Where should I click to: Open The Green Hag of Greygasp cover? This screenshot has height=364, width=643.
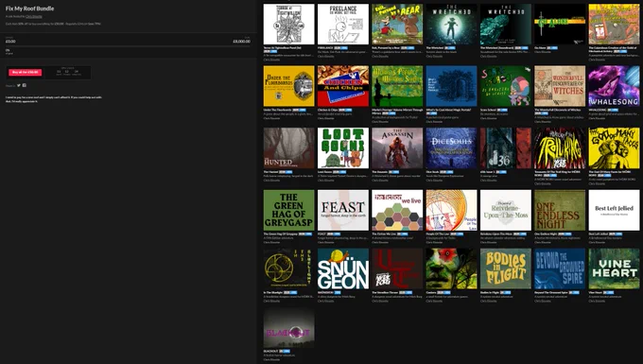[289, 210]
